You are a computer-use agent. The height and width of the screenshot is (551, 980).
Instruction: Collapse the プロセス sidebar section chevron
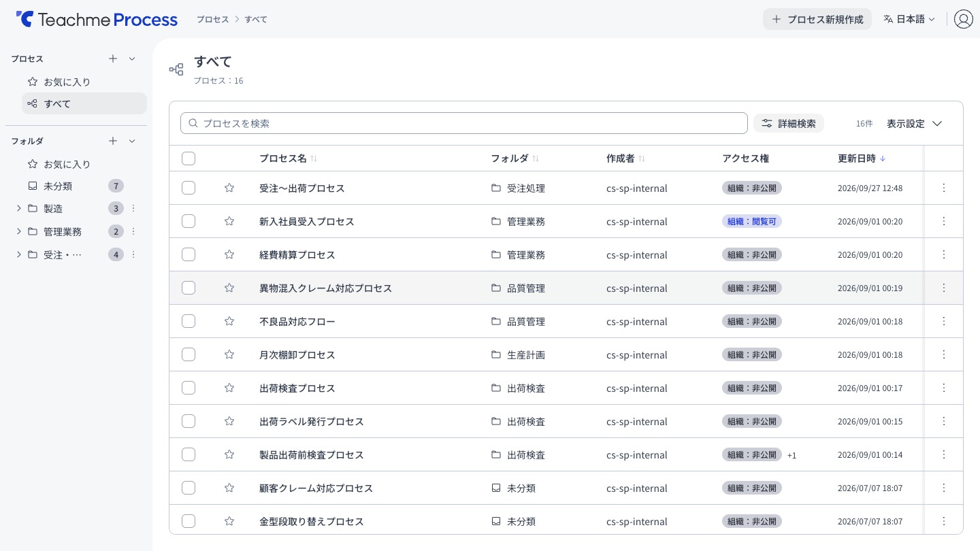tap(132, 59)
